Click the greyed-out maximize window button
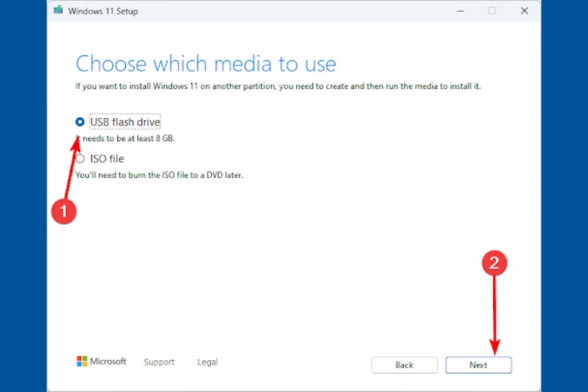 (492, 11)
